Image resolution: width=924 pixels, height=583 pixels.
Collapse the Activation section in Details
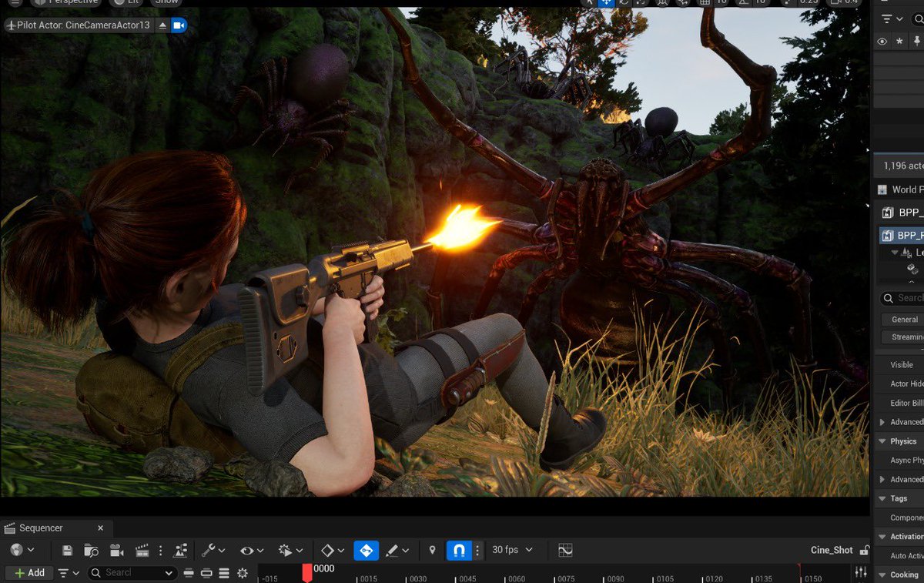[x=882, y=536]
